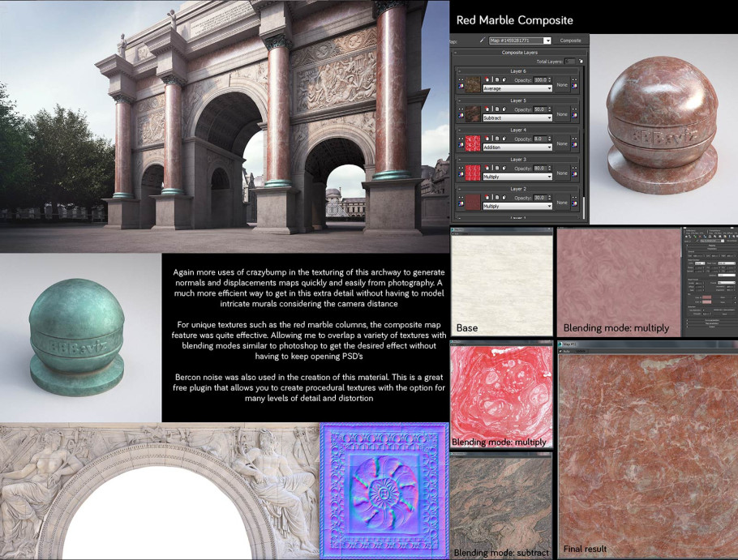Click the None mask button in Layer 3
This screenshot has width=738, height=560.
tap(563, 173)
